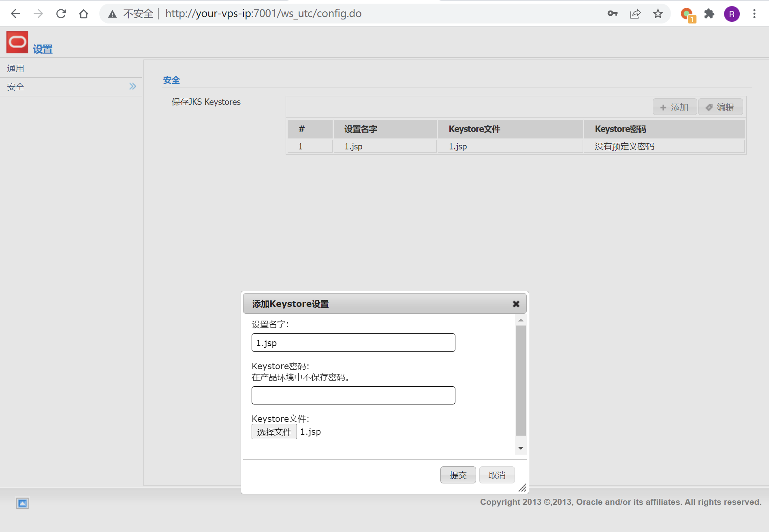769x532 pixels.
Task: Click the dialog scrollbar down arrow
Action: pyautogui.click(x=521, y=448)
